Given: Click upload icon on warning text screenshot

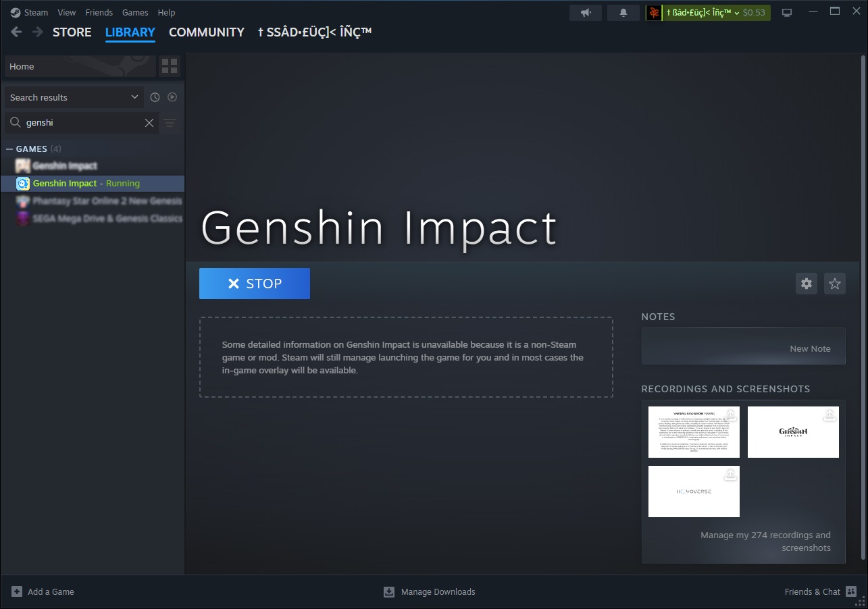Looking at the screenshot, I should (x=730, y=415).
